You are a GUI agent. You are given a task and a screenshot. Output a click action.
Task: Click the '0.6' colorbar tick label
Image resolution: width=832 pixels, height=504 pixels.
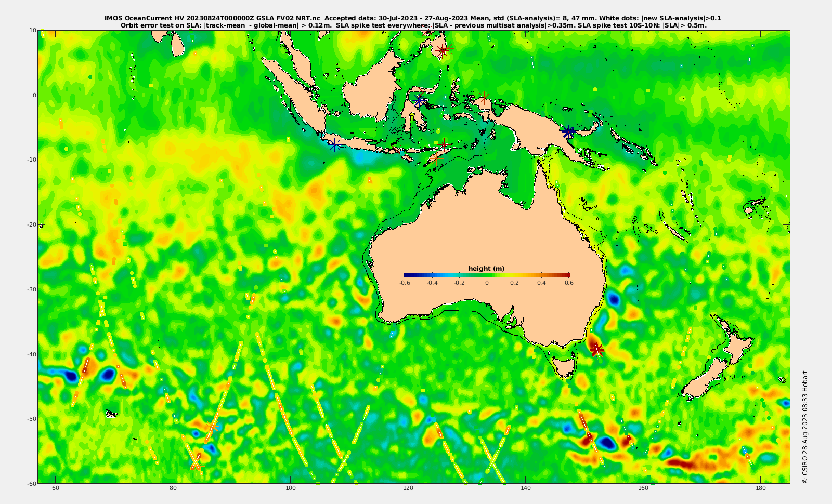569,283
